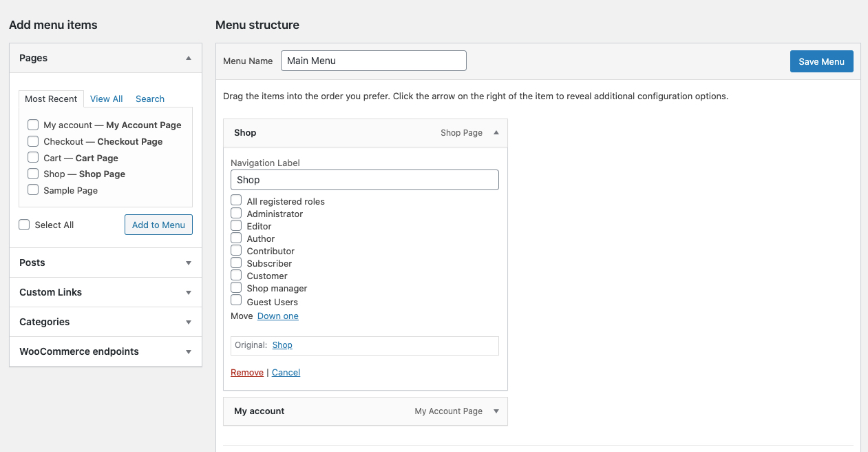Check the Checkout page for adding
Viewport: 868px width, 452px height.
pos(32,141)
